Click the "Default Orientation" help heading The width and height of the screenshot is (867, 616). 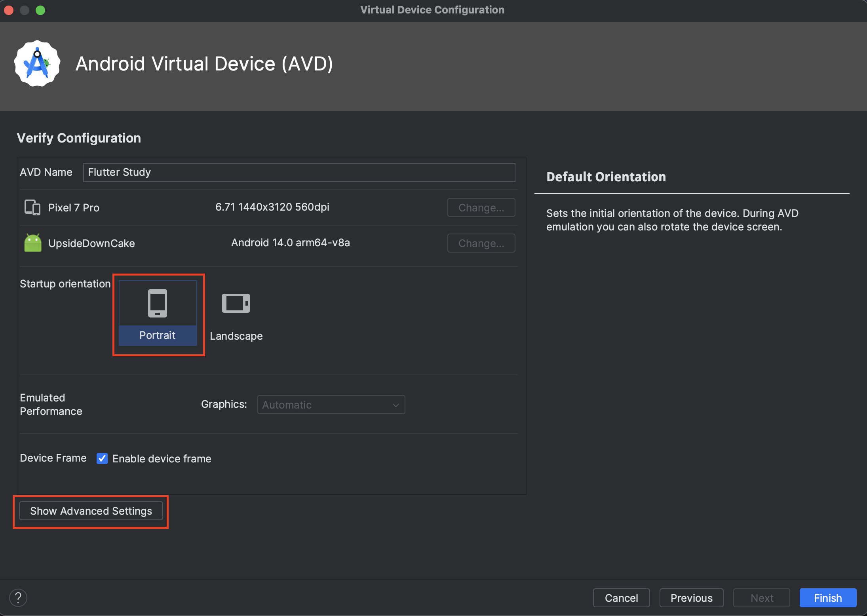pyautogui.click(x=606, y=177)
